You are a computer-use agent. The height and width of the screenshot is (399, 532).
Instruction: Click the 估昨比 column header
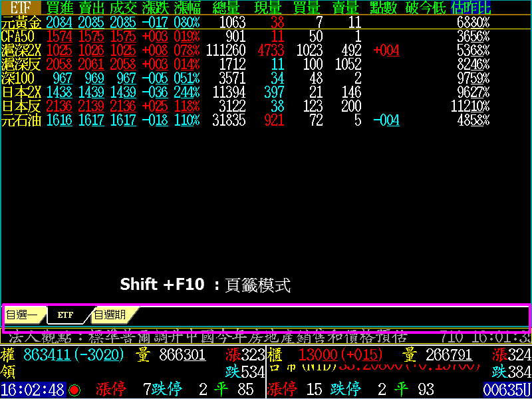(471, 7)
